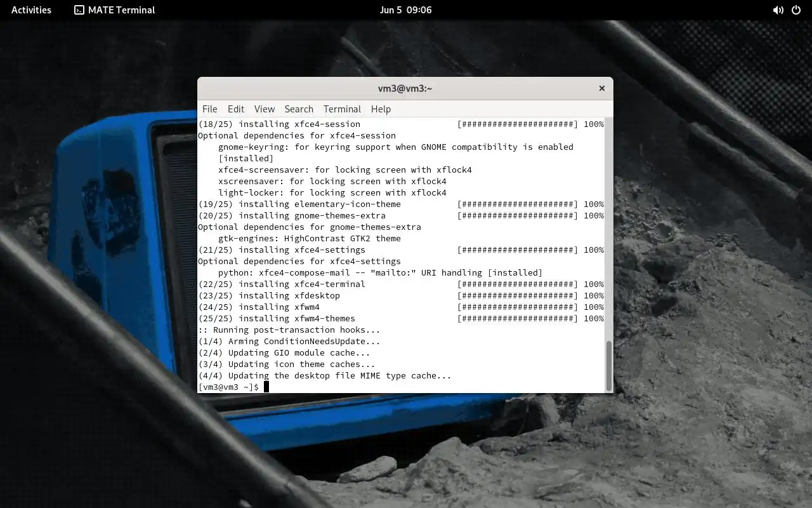Screen dimensions: 812x508
Task: Click the gnome-keyring dependency line
Action: [396, 147]
